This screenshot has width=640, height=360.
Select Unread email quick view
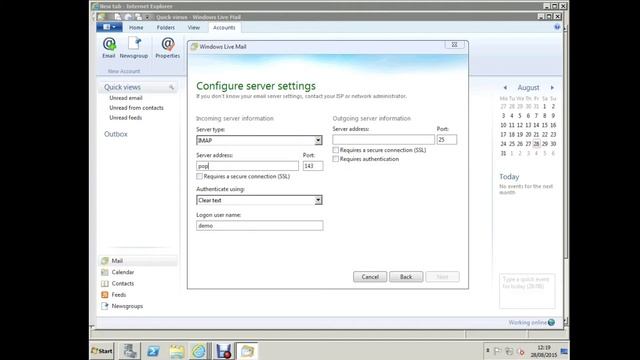tap(126, 98)
